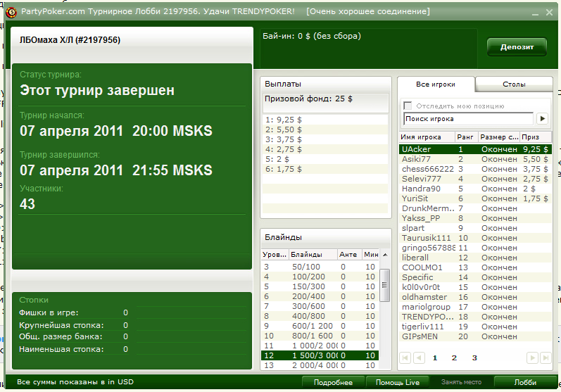Close the tournament lobby window
The width and height of the screenshot is (561, 392).
(549, 13)
